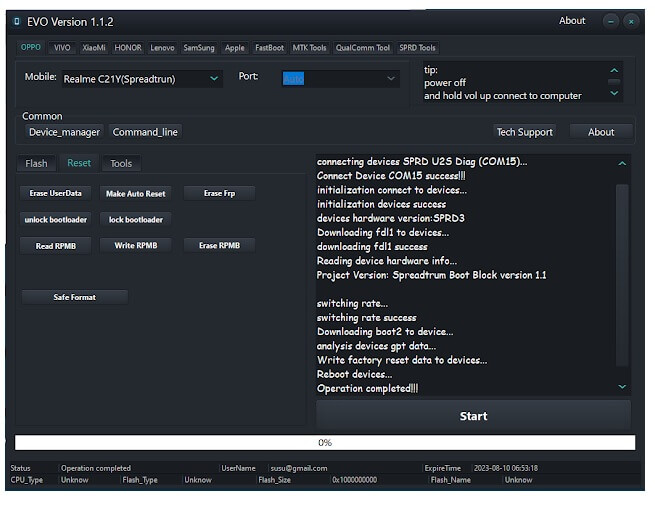Click ExpireTime value 2023-08-10 06:53:18
This screenshot has height=506, width=655.
(x=505, y=468)
